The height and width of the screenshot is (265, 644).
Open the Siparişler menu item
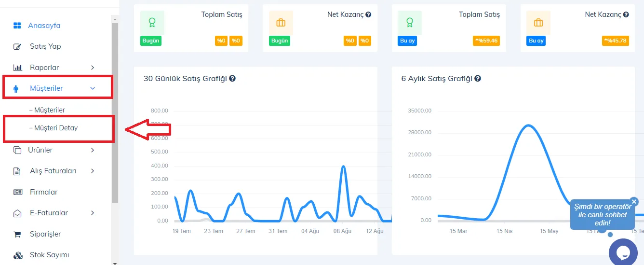45,234
